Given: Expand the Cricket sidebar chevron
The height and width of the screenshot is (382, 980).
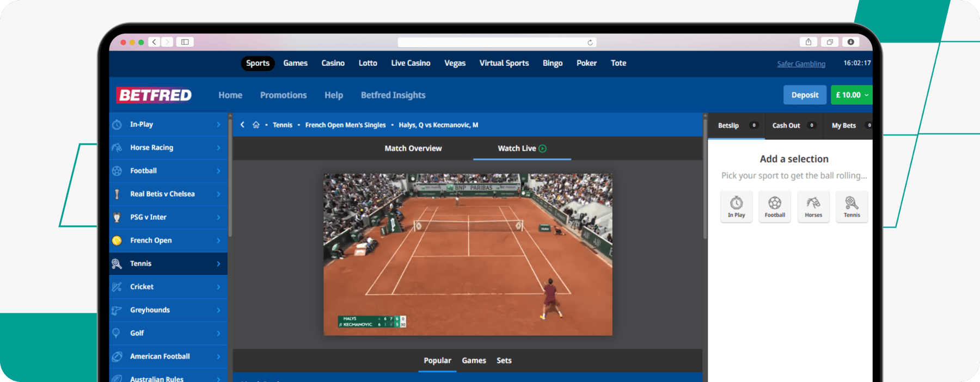Looking at the screenshot, I should click(x=218, y=287).
